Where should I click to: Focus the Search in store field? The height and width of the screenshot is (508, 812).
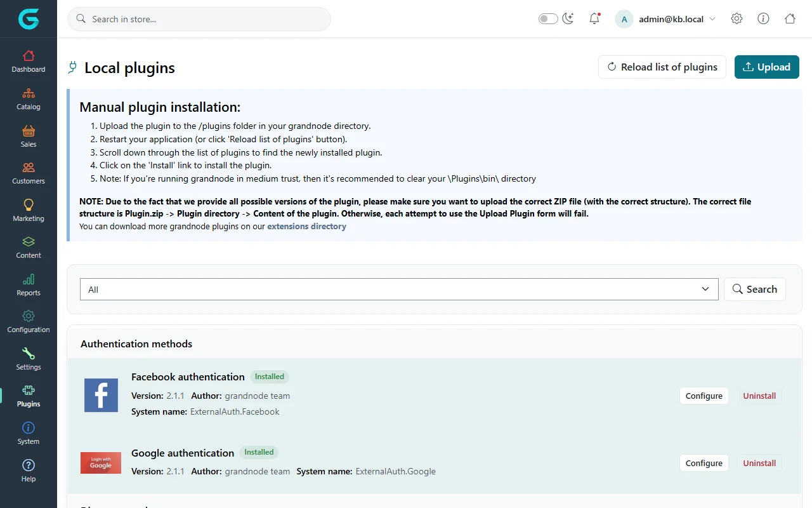[199, 19]
